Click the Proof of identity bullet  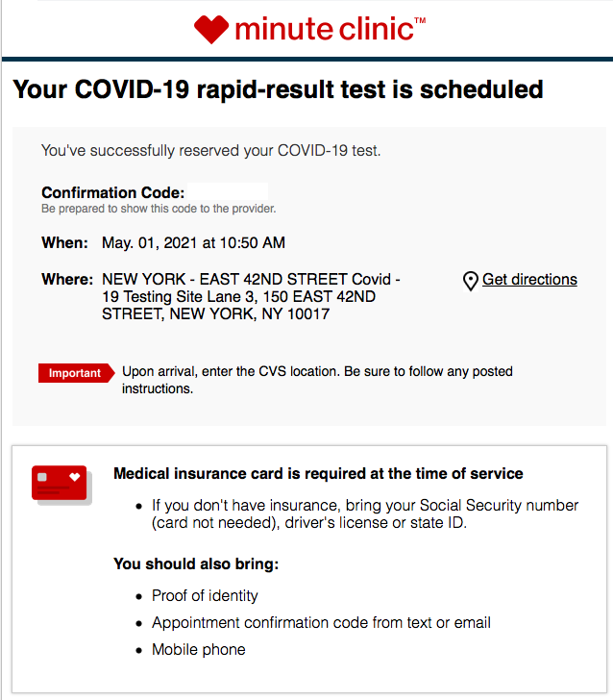pos(205,595)
